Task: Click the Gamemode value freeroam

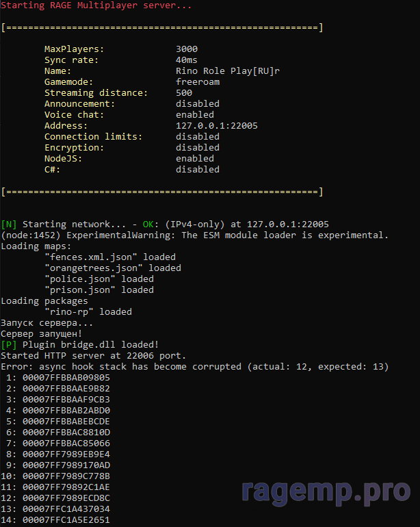Action: 198,82
